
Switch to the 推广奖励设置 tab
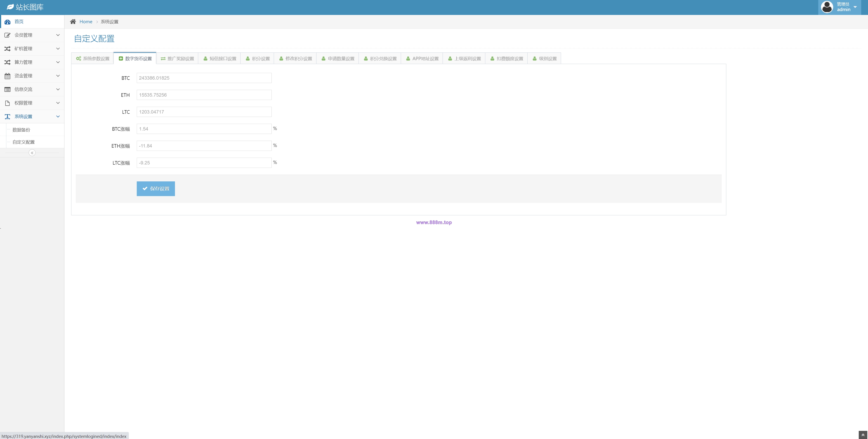(177, 58)
